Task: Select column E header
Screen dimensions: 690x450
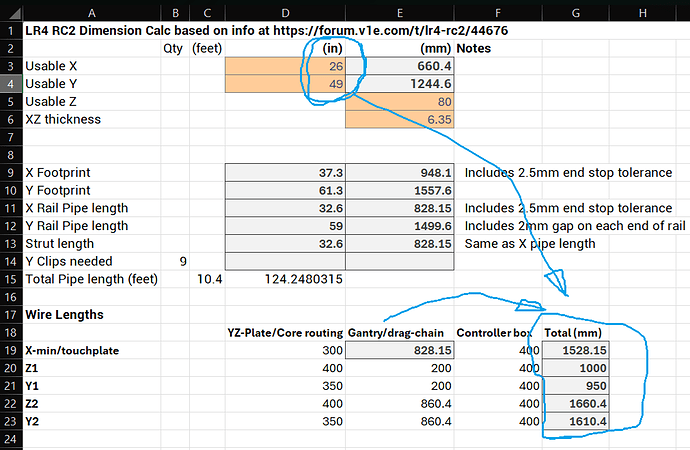Action: pos(400,13)
